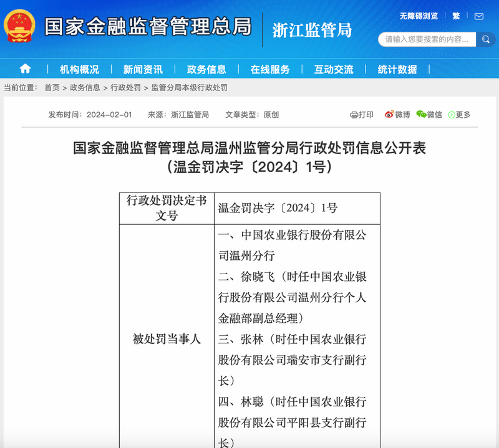Click the 浙江监管局 header title
The height and width of the screenshot is (448, 499).
click(x=312, y=30)
